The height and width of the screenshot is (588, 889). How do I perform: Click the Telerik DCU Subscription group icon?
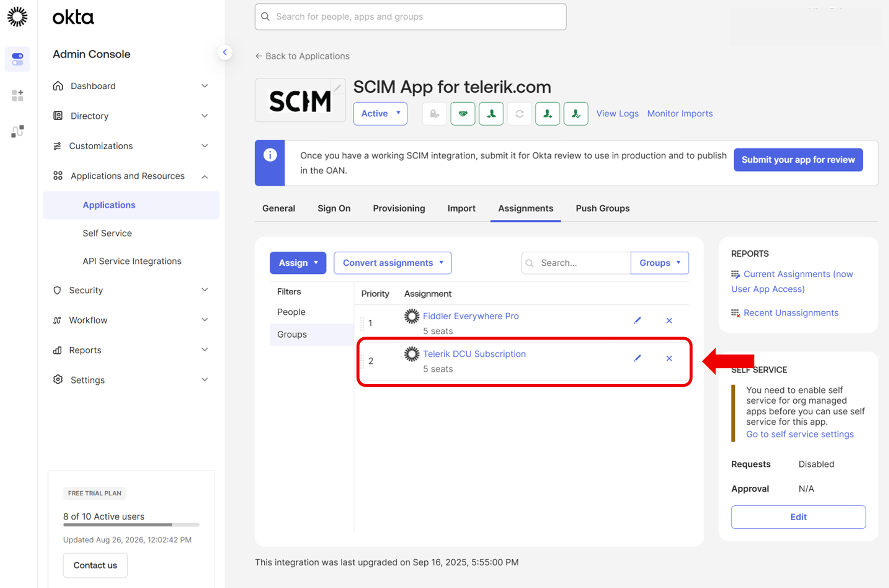[412, 354]
